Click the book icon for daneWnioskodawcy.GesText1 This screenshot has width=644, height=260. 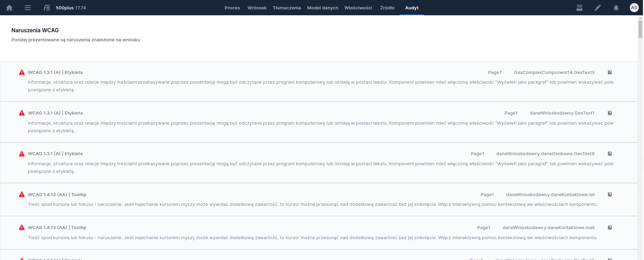click(x=610, y=113)
